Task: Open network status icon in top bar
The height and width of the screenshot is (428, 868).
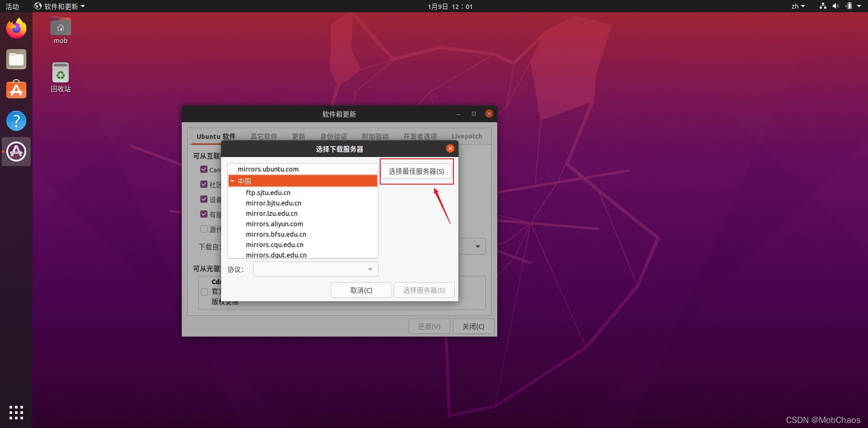Action: point(823,6)
